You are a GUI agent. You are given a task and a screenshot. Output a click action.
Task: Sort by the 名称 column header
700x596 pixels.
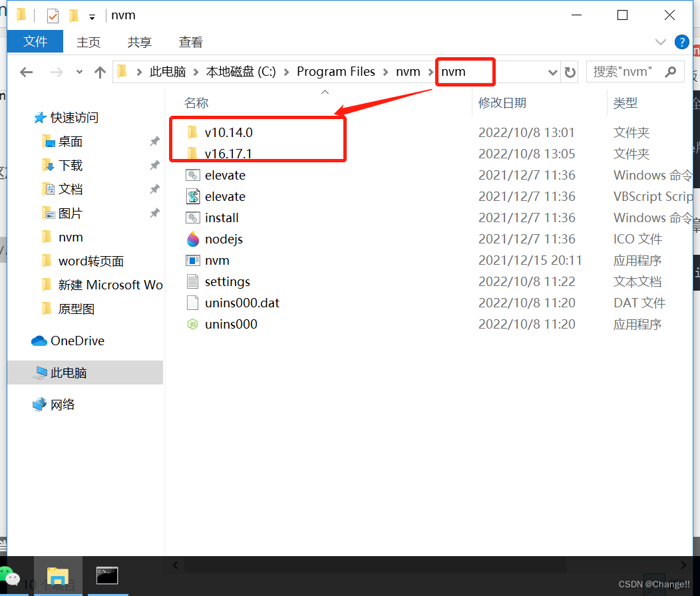click(196, 103)
